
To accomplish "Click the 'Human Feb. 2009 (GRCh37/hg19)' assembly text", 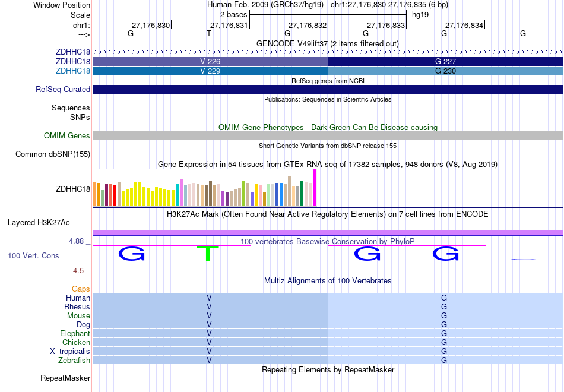I will pos(265,5).
